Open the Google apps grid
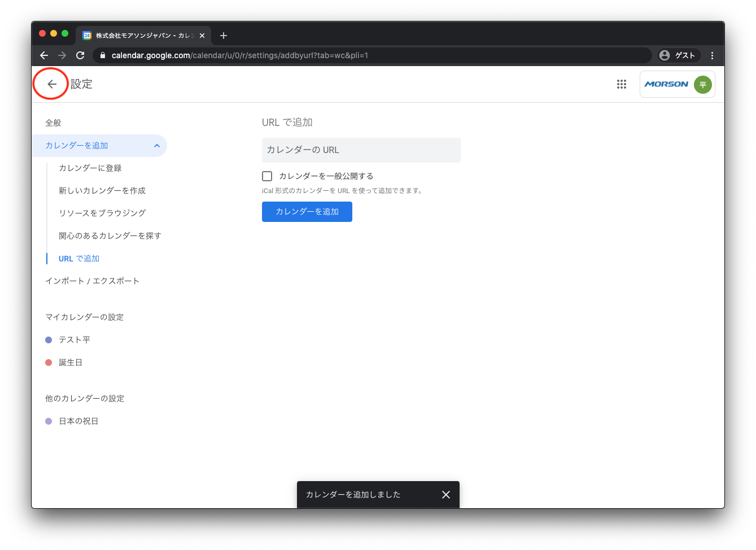756x550 pixels. tap(622, 84)
